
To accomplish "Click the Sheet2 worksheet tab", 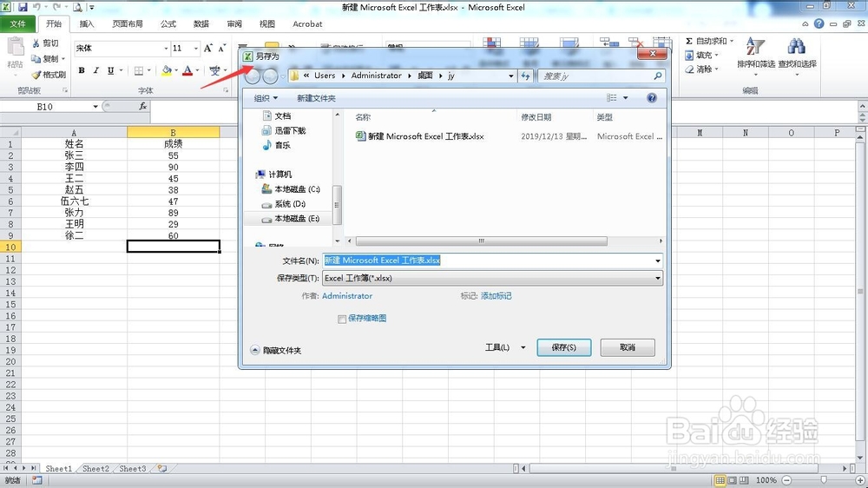I will (95, 469).
